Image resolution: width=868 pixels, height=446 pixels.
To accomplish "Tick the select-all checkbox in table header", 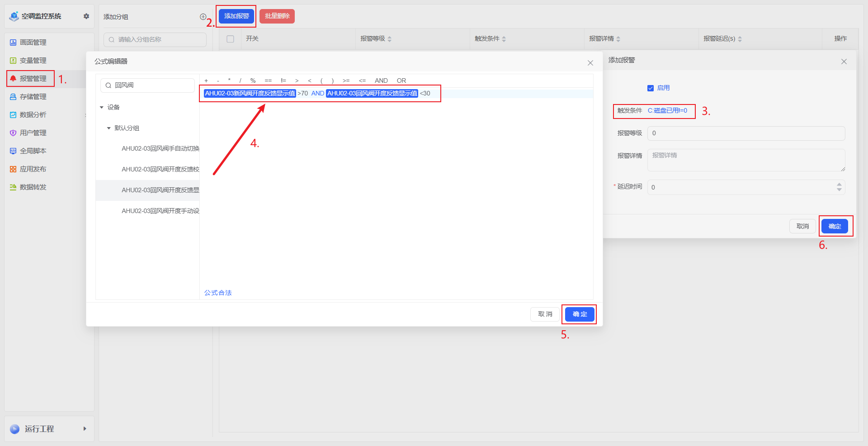I will (230, 39).
